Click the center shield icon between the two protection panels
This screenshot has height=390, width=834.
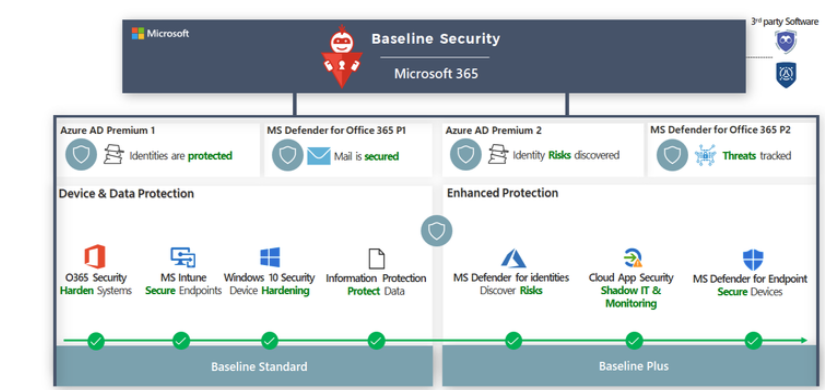click(436, 231)
